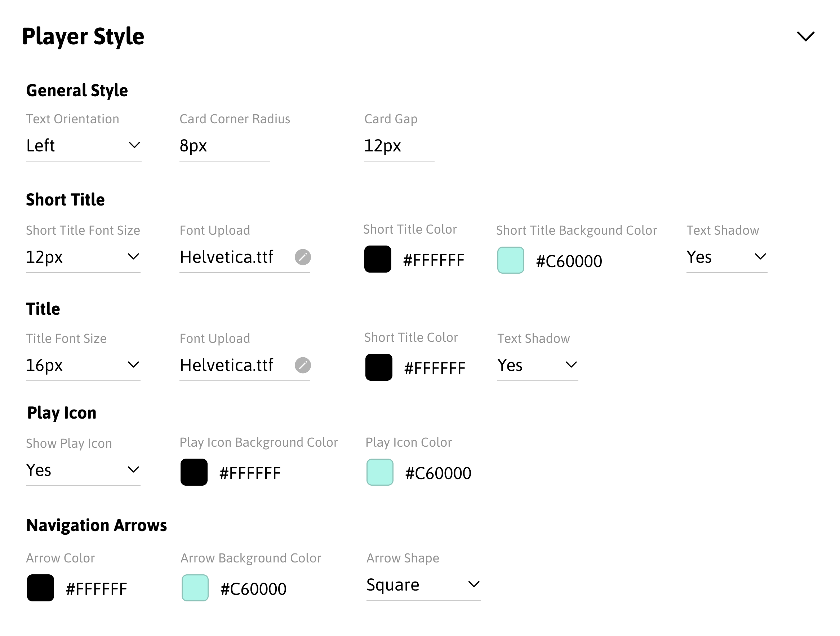Open the Arrow Shape dropdown
Screen dimensions: 840x636
(423, 585)
